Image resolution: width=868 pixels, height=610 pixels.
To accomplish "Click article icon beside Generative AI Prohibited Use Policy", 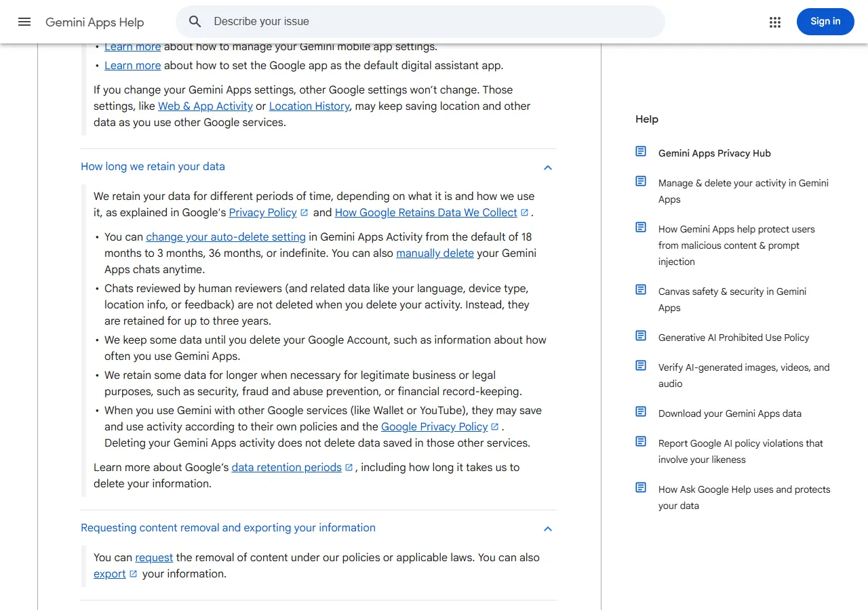I will tap(641, 335).
